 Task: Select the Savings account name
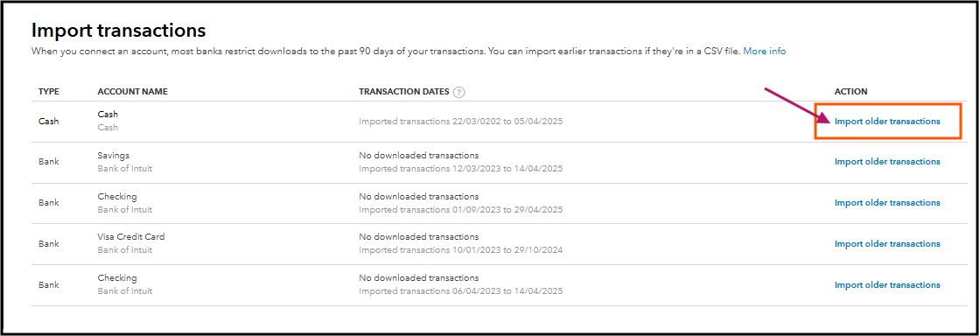(x=113, y=156)
